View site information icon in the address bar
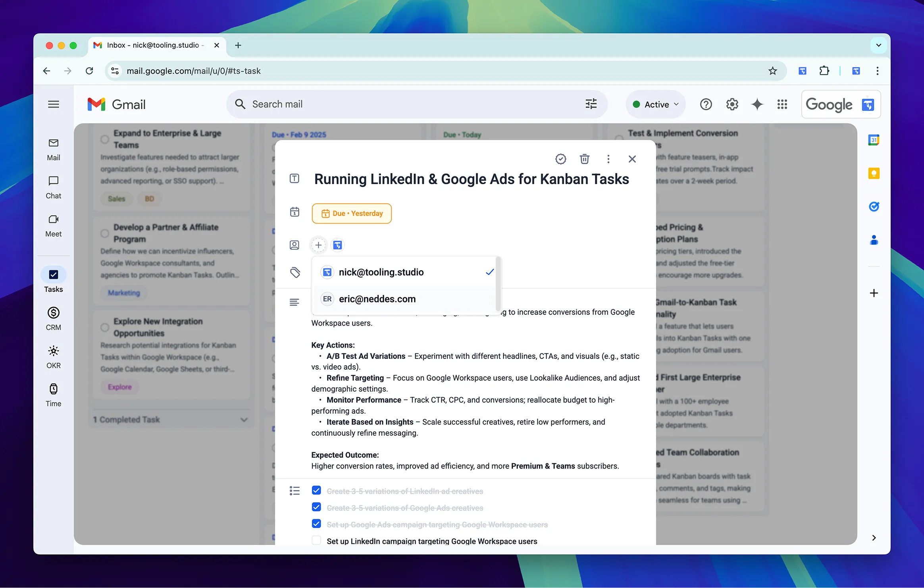This screenshot has height=588, width=924. pyautogui.click(x=115, y=71)
